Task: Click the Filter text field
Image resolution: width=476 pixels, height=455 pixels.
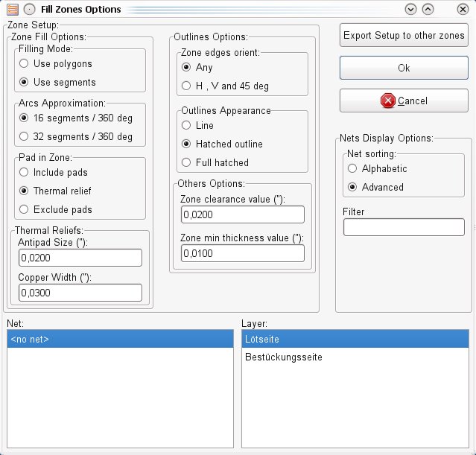Action: (404, 227)
